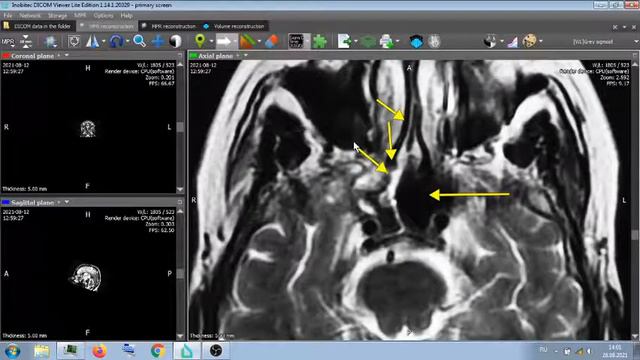This screenshot has width=640, height=360.
Task: Select the rotate image tool
Action: coord(74,41)
